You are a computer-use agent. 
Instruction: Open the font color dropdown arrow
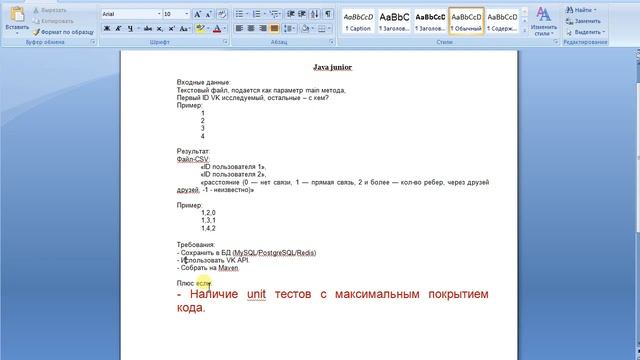[x=225, y=29]
